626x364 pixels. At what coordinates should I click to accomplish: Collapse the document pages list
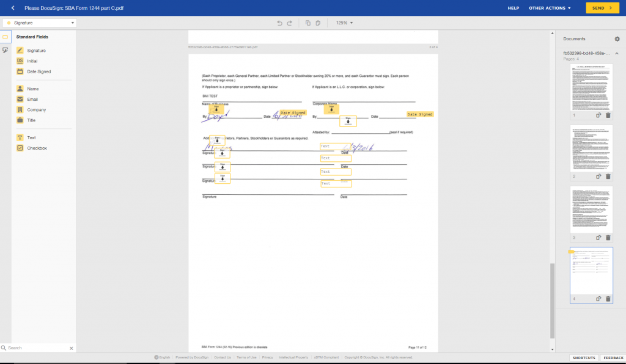616,54
